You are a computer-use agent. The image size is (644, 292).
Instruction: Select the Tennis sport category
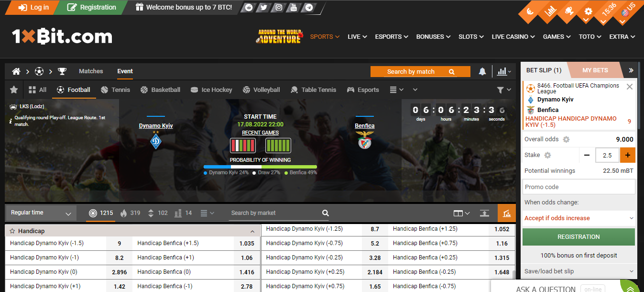[x=117, y=90]
